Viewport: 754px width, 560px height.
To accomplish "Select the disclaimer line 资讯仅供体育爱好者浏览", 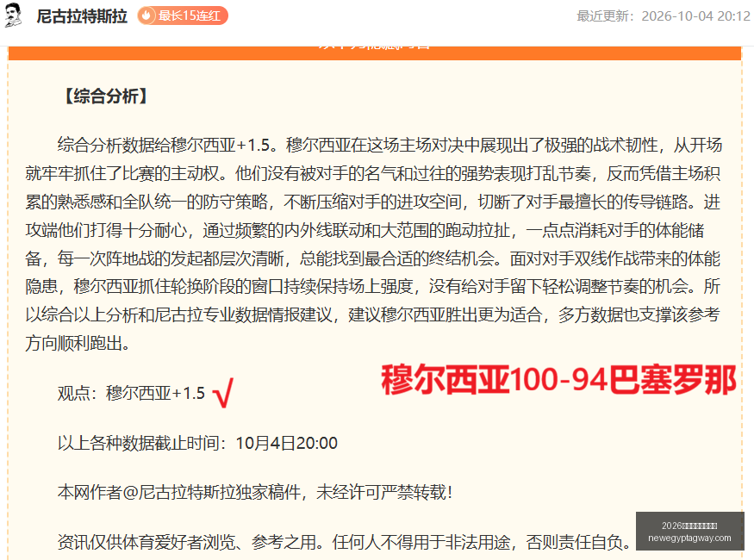I will [x=345, y=542].
